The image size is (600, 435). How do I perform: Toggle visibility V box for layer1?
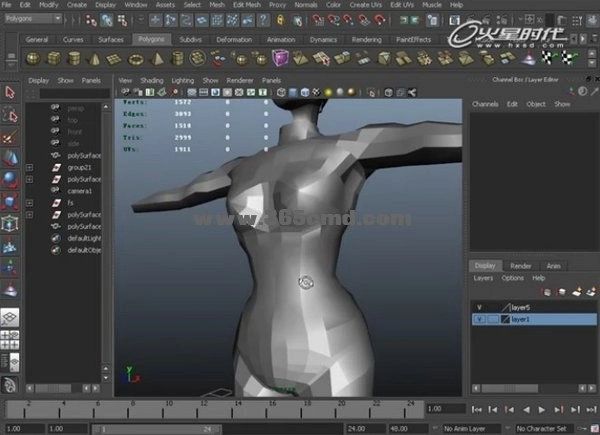point(479,319)
